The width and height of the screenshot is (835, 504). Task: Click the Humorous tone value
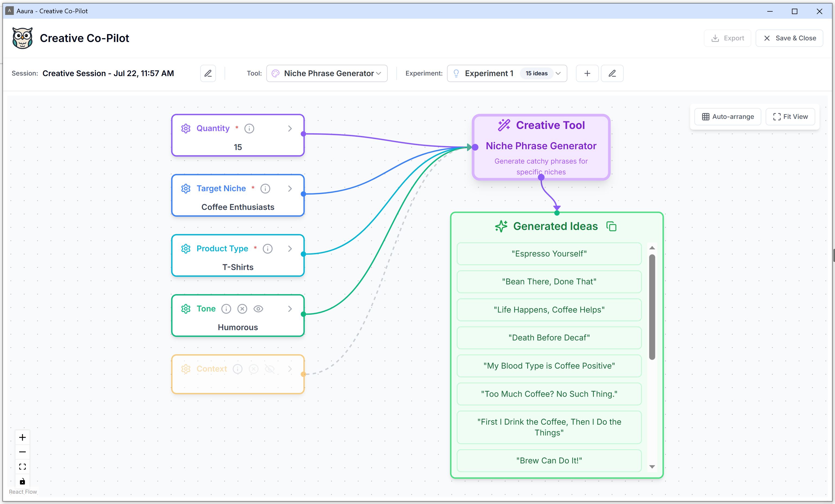238,327
